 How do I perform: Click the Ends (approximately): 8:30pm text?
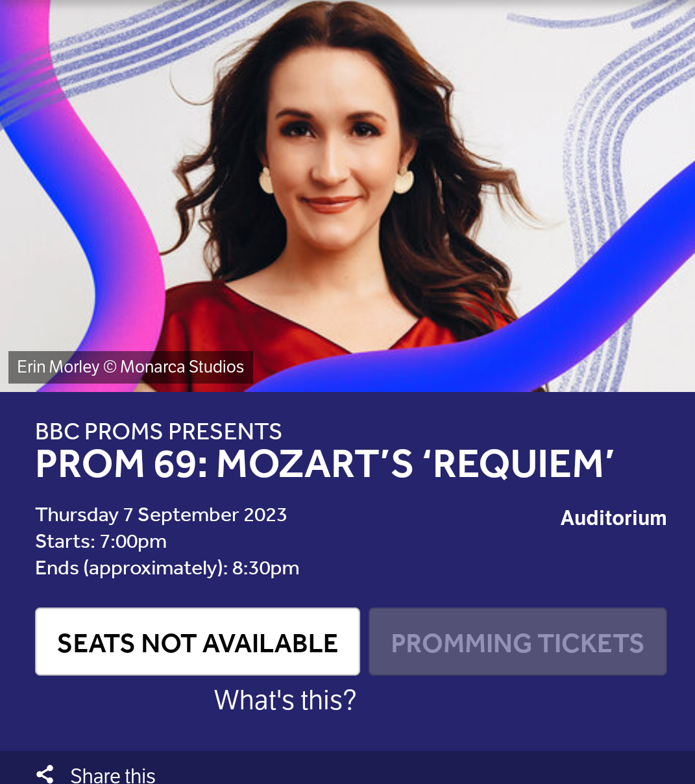pos(167,568)
